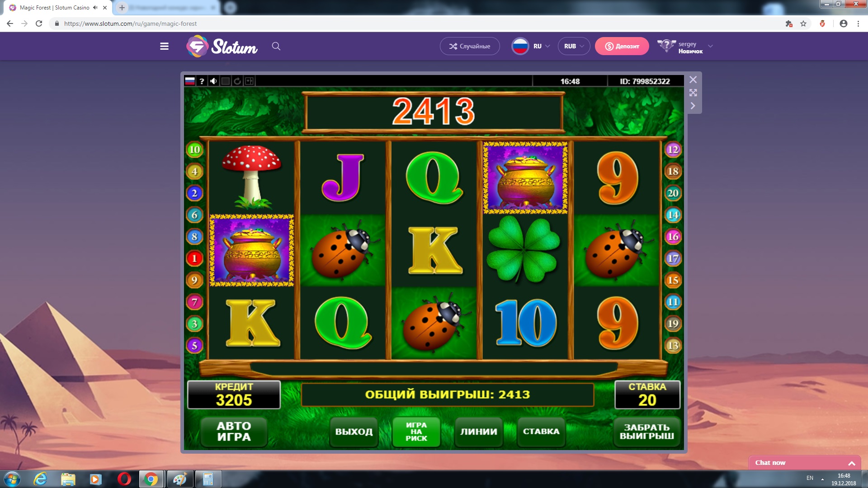Click the ЗАБРАТЬ ВЫИГРЫШ collect button
Viewport: 868px width, 488px height.
click(x=646, y=432)
